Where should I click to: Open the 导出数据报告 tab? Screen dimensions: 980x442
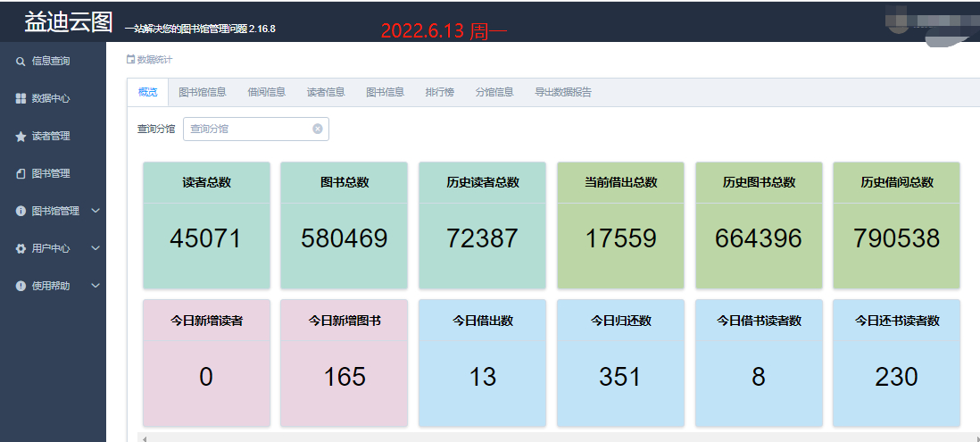[x=562, y=92]
